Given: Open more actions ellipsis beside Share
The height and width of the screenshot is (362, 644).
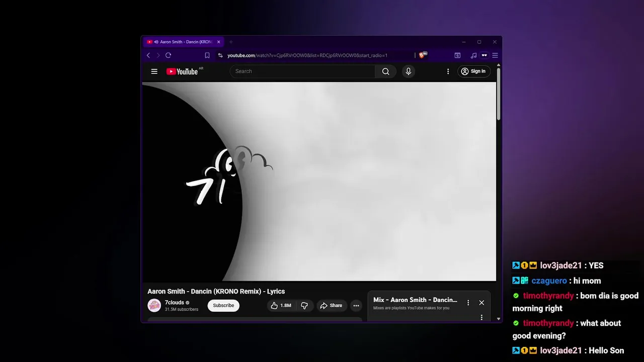Looking at the screenshot, I should click(x=356, y=306).
